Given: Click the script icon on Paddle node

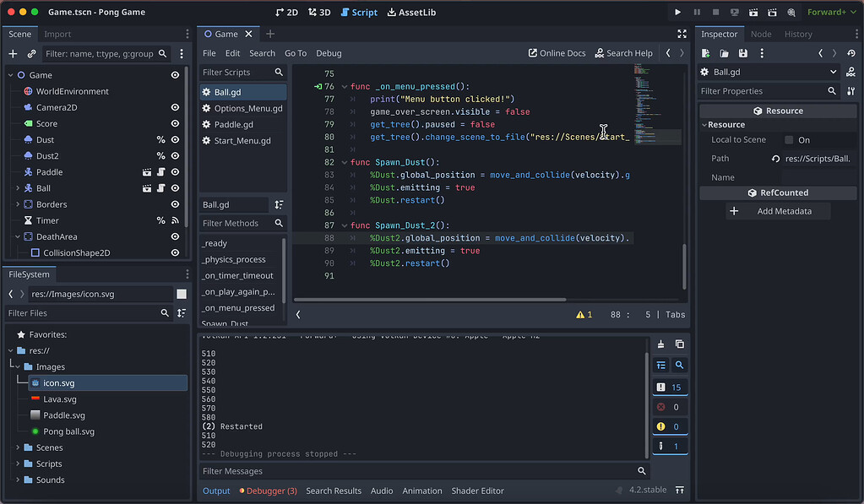Looking at the screenshot, I should tap(160, 172).
